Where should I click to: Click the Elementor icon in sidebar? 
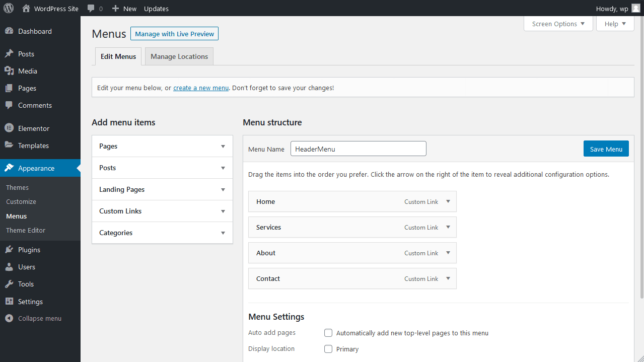[9, 128]
